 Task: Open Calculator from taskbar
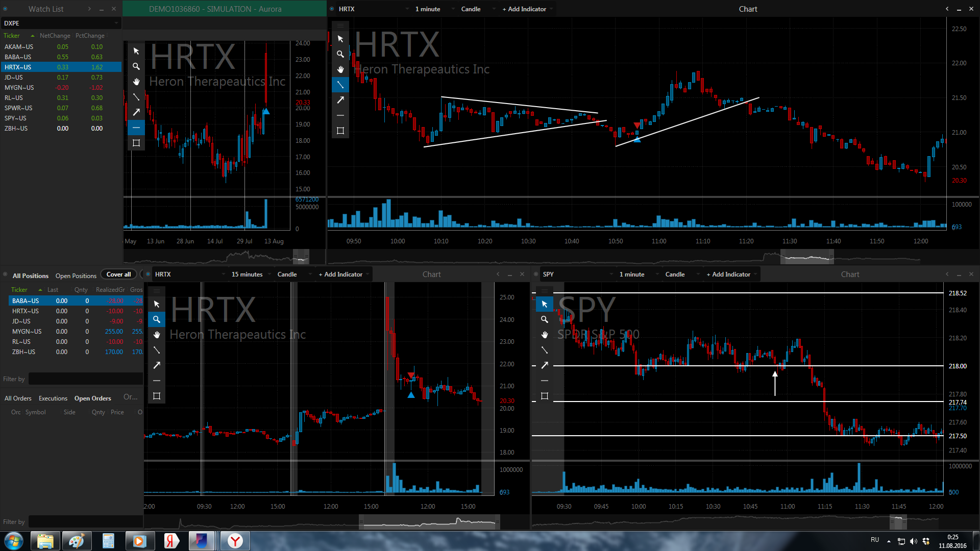[x=108, y=541]
